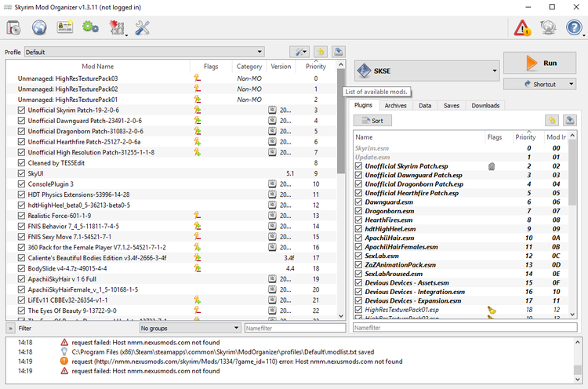Disable the FNIS Sexy Move 7.1 mod
The width and height of the screenshot is (588, 389).
tap(21, 237)
